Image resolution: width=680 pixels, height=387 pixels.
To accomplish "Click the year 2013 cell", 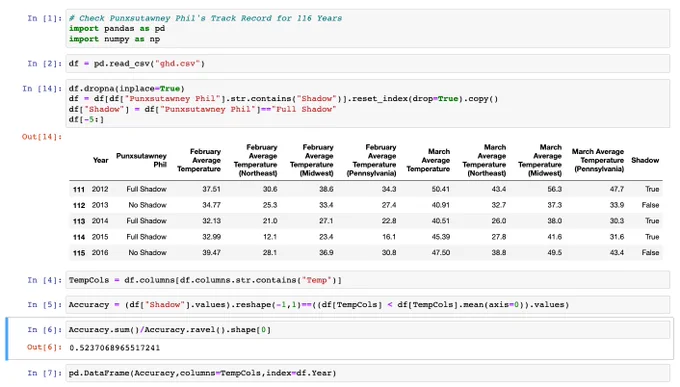I will 100,205.
